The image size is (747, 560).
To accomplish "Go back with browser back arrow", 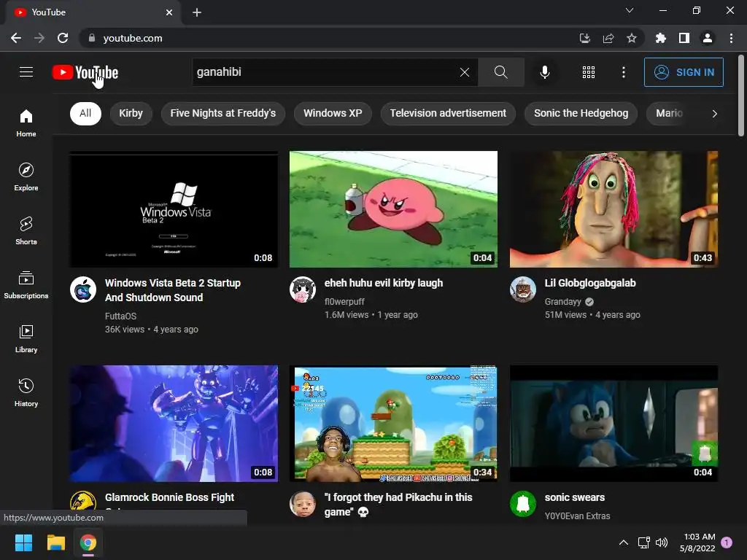I will pyautogui.click(x=16, y=38).
